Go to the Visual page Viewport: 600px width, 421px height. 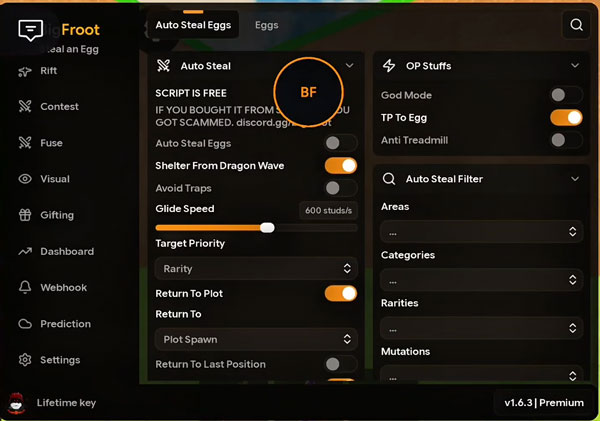(x=55, y=179)
